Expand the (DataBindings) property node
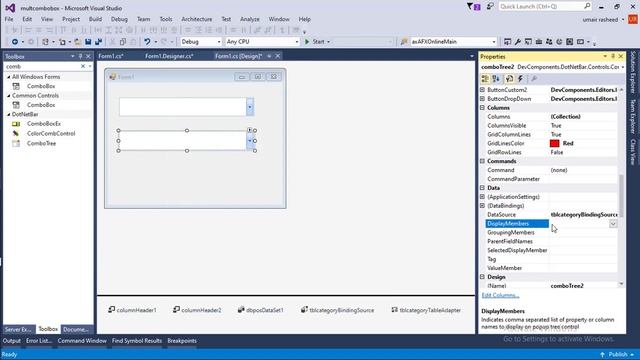The width and height of the screenshot is (640, 360). (x=482, y=206)
